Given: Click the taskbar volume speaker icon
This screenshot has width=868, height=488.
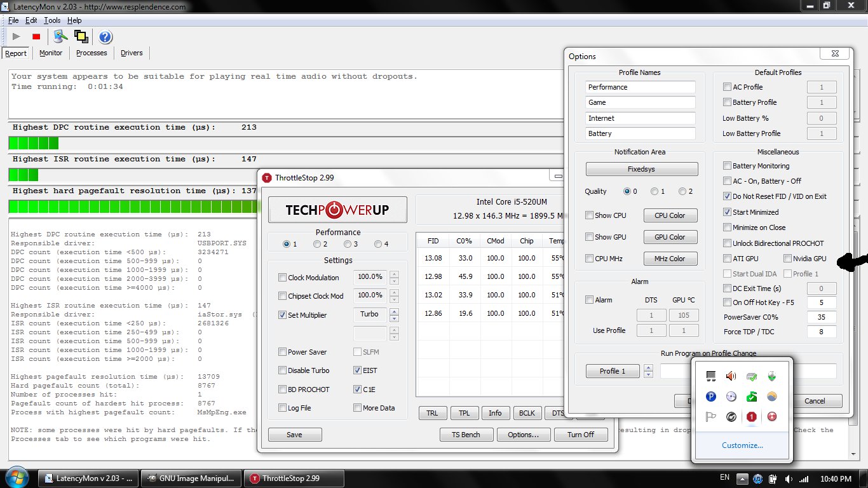Looking at the screenshot, I should pos(789,478).
